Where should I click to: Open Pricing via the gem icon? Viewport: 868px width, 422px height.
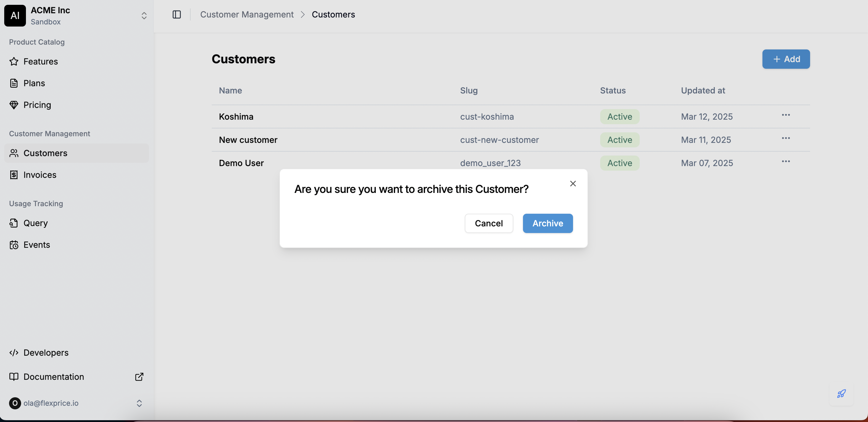14,105
